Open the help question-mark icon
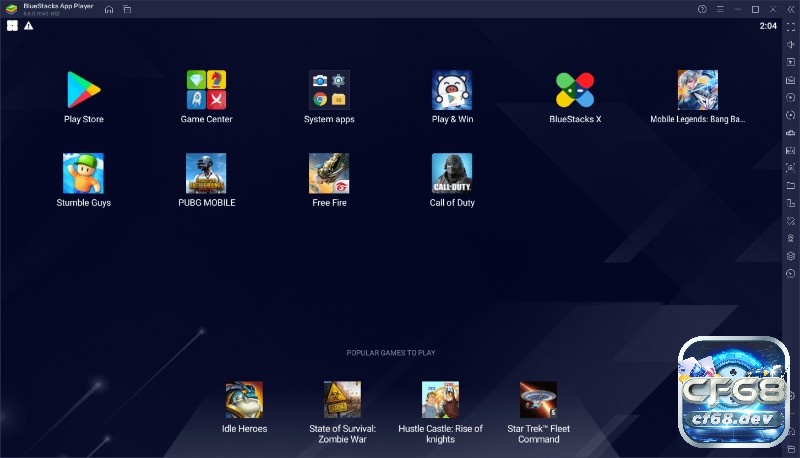Viewport: 800px width, 458px height. (702, 9)
